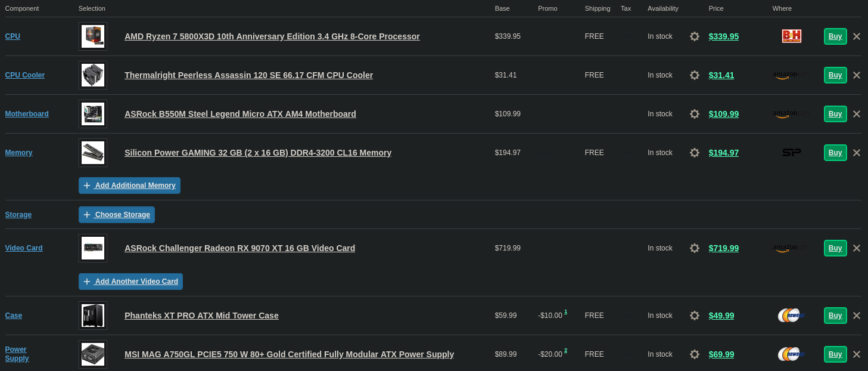Open the ASRock Radeon RX 9070 XT thumbnail
The image size is (868, 371).
point(93,248)
